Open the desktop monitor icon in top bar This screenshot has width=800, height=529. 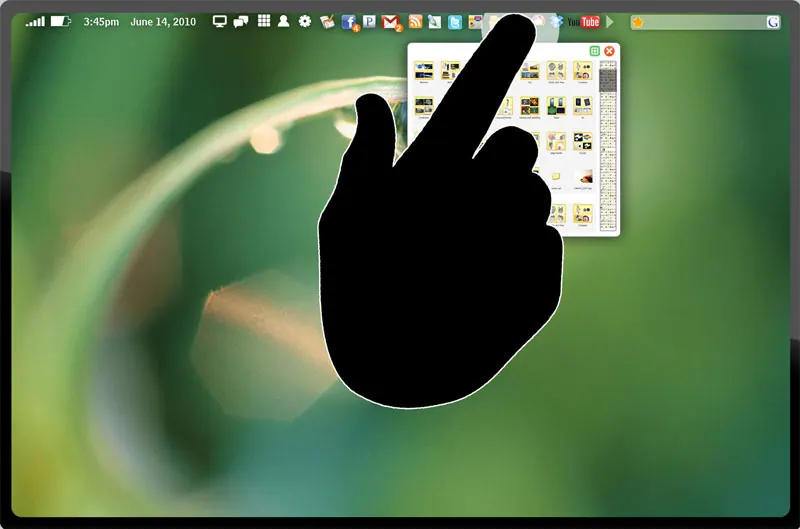(219, 21)
